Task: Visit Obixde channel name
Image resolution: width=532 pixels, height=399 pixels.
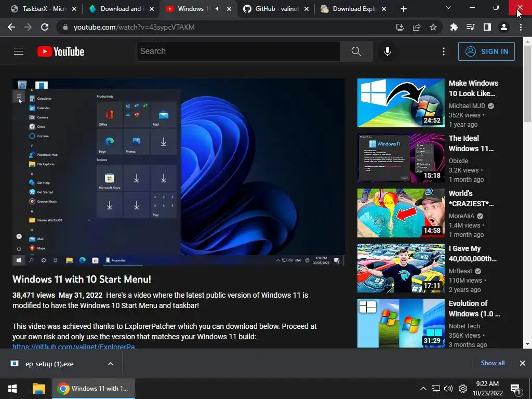Action: coord(458,161)
